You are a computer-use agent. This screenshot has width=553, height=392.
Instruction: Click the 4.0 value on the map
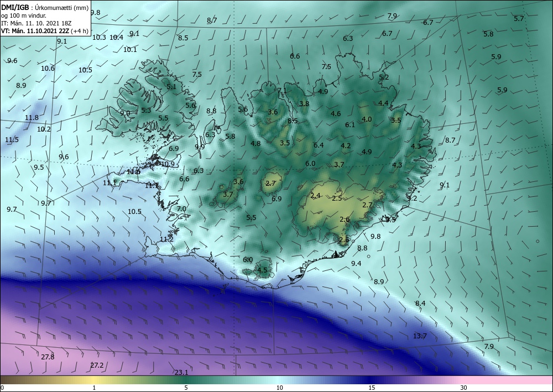[367, 119]
